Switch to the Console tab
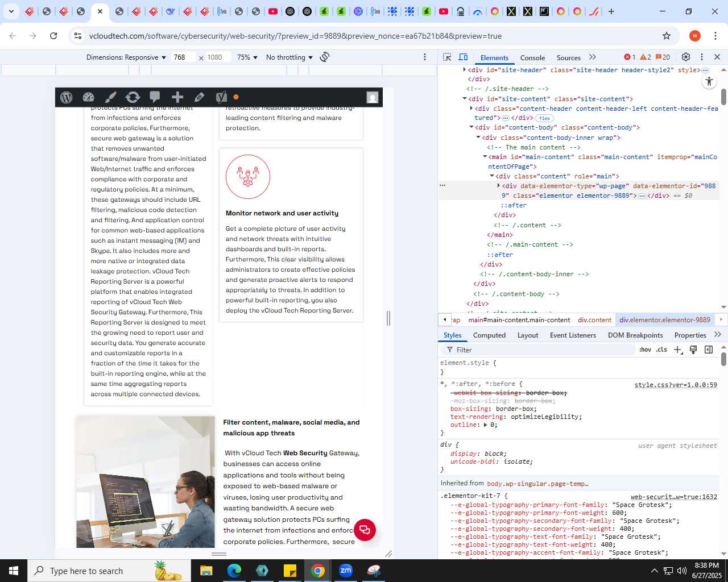The height and width of the screenshot is (582, 728). tap(532, 57)
